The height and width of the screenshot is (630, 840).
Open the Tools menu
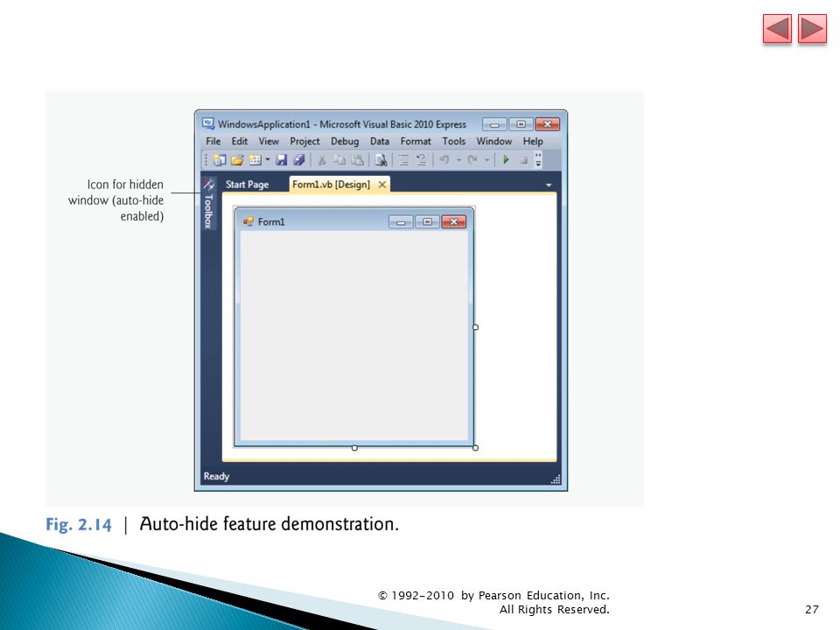tap(454, 142)
